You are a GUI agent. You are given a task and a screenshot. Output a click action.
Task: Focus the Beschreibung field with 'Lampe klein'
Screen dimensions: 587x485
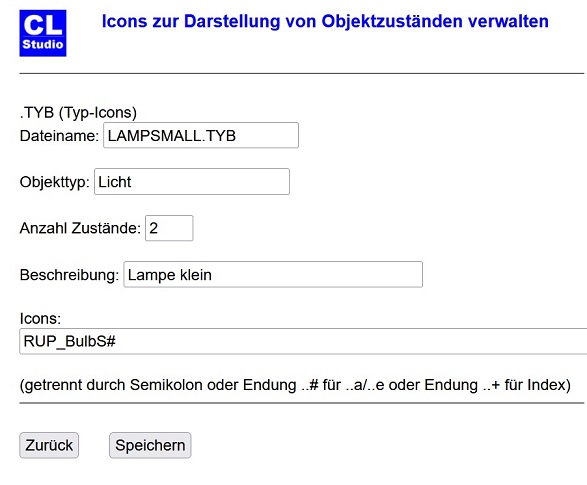pos(273,274)
